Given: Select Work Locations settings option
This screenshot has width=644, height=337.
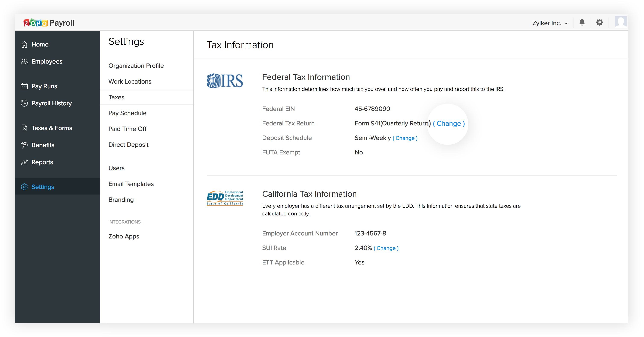Looking at the screenshot, I should pos(130,81).
